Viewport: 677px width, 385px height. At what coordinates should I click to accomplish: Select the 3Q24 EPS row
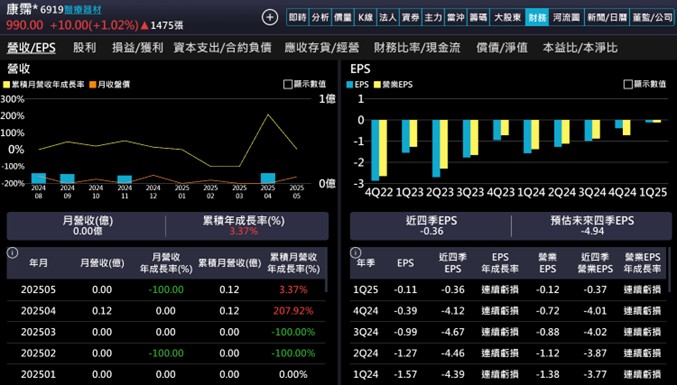509,332
